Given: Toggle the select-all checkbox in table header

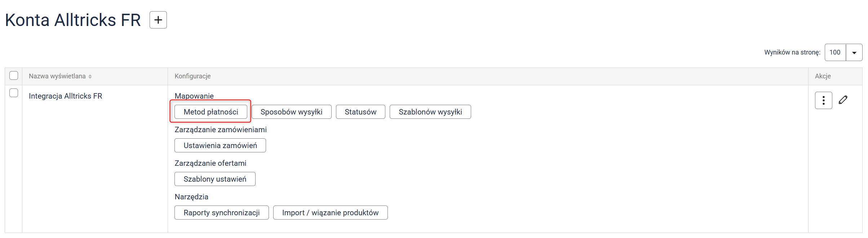Looking at the screenshot, I should (14, 75).
